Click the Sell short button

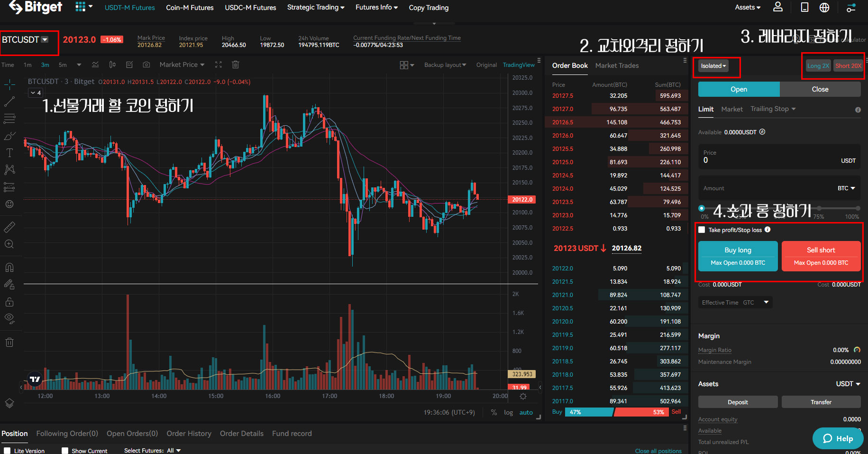(821, 256)
